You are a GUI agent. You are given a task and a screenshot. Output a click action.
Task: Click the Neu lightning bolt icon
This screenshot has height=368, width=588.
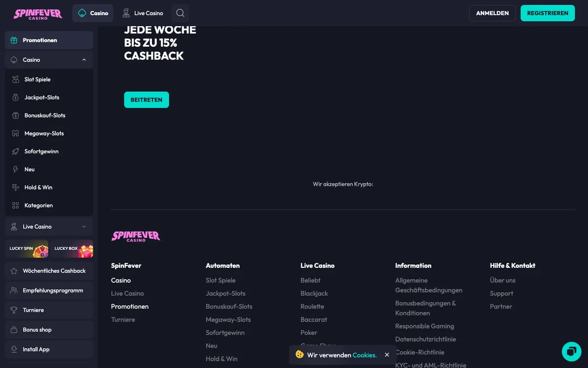click(16, 169)
